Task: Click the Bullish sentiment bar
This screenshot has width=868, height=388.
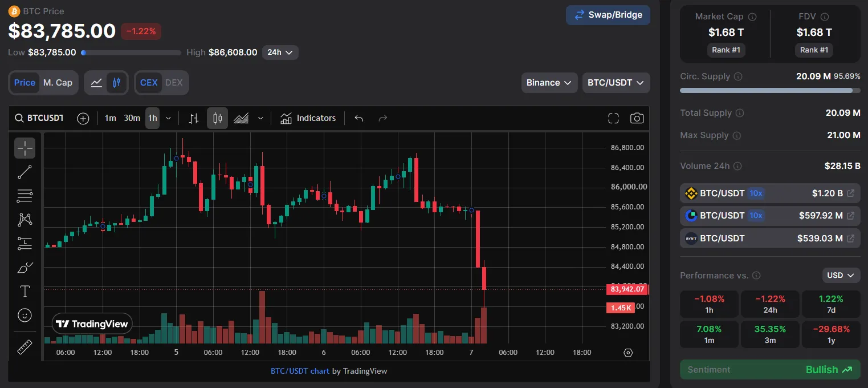Action: [x=770, y=370]
